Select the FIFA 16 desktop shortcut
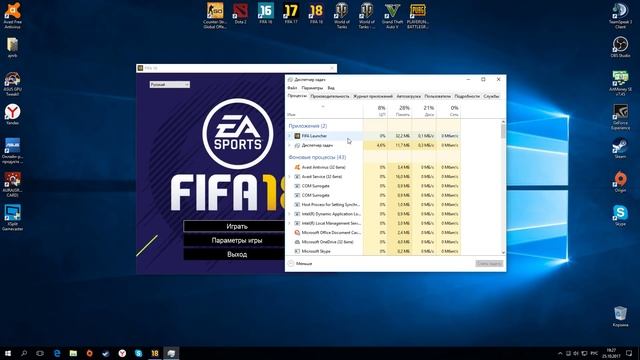The width and height of the screenshot is (640, 360). point(266,13)
